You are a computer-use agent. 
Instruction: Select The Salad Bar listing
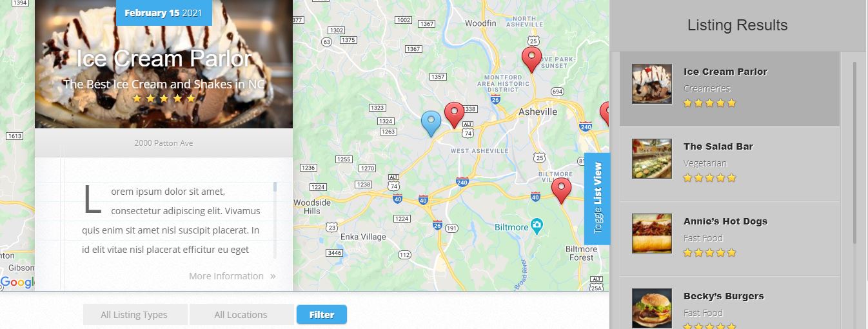pos(729,164)
